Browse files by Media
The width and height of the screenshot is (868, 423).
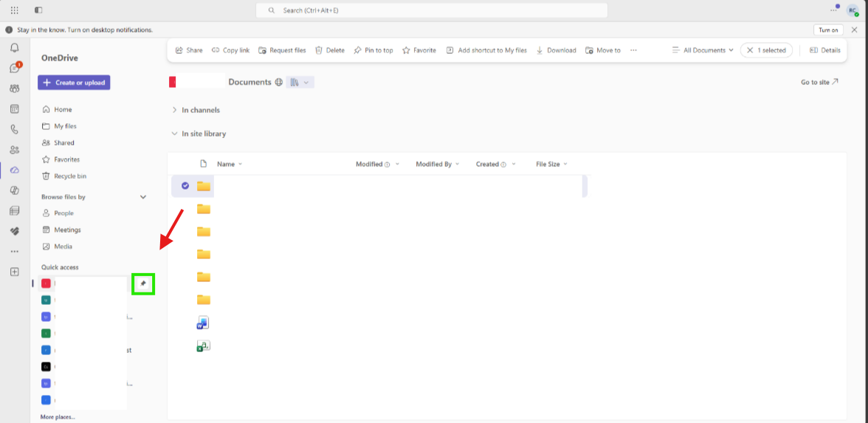coord(58,247)
